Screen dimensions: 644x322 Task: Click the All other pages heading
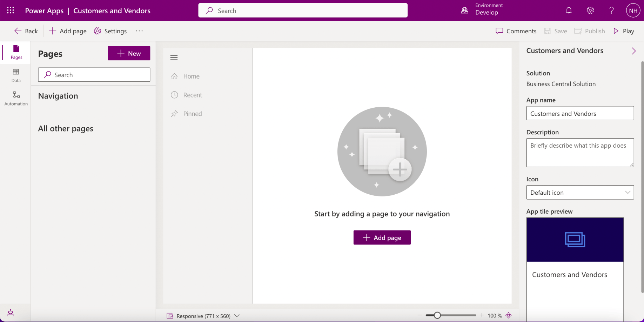point(66,128)
